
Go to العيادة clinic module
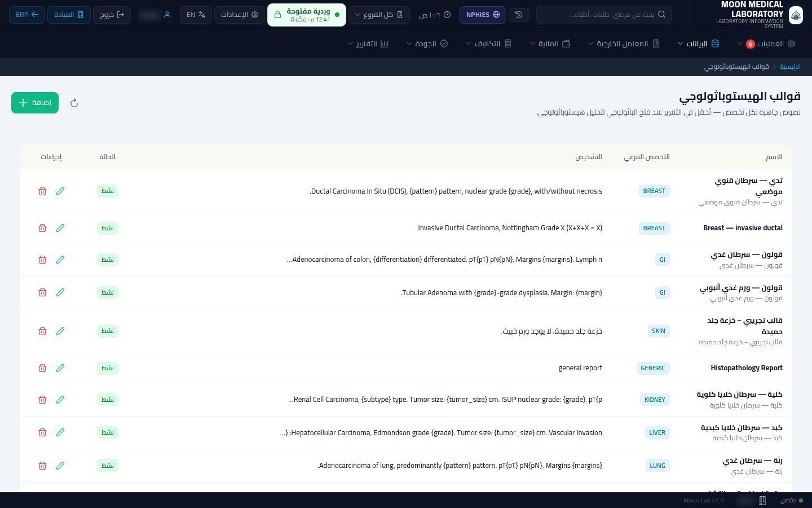pyautogui.click(x=69, y=15)
